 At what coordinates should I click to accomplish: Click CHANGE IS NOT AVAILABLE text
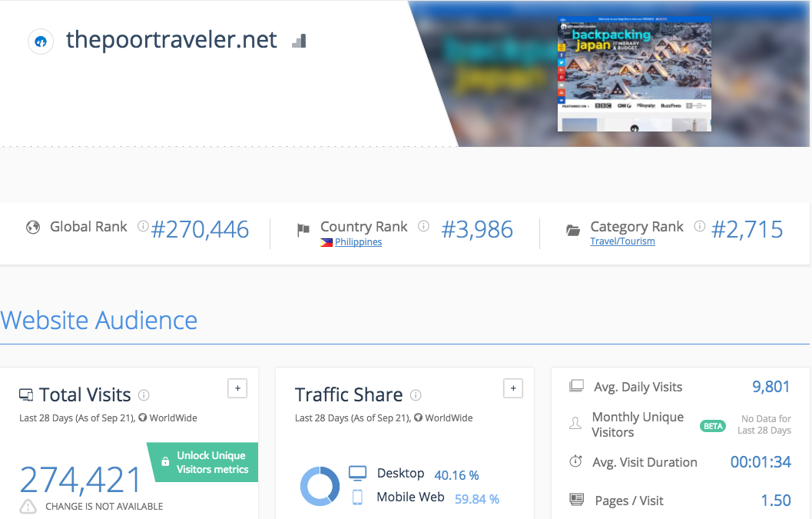coord(104,507)
